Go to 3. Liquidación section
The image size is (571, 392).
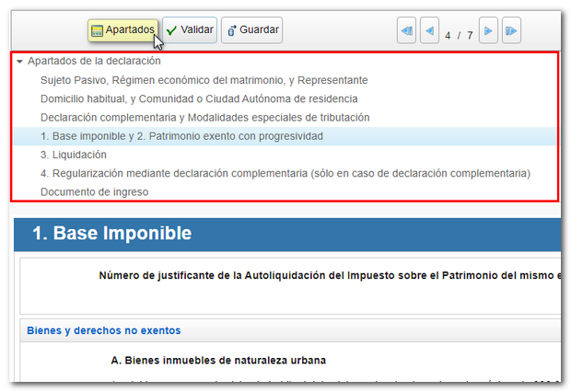[x=74, y=155]
